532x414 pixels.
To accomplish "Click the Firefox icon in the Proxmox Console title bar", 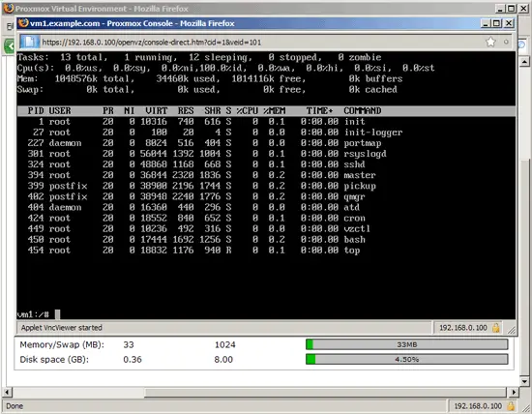I will (23, 23).
